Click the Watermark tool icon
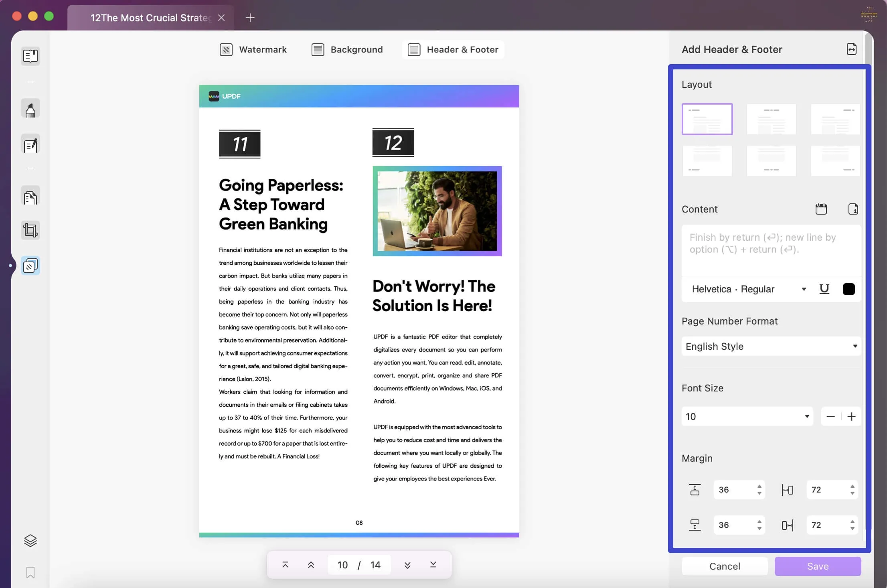Screen dimensions: 887x588 coord(225,49)
